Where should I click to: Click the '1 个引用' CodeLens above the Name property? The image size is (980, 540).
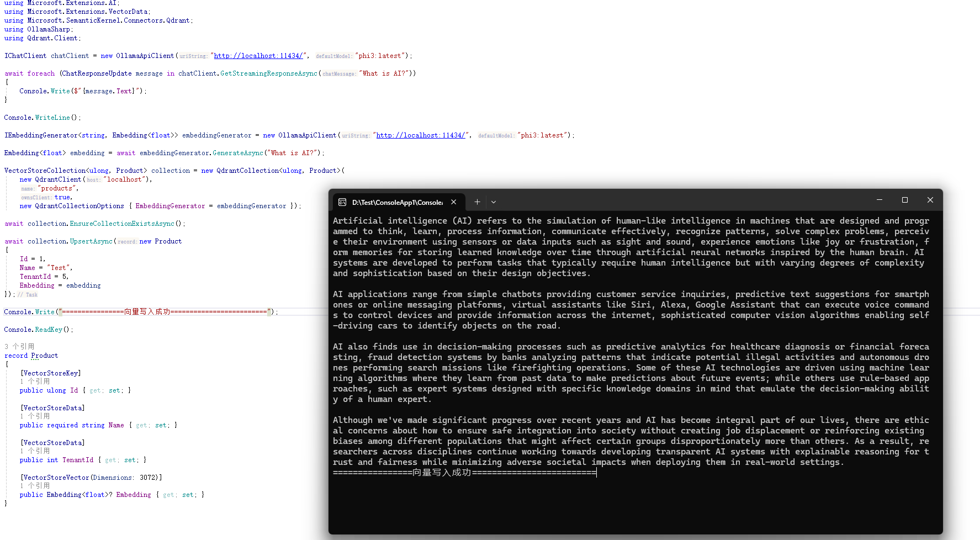35,416
